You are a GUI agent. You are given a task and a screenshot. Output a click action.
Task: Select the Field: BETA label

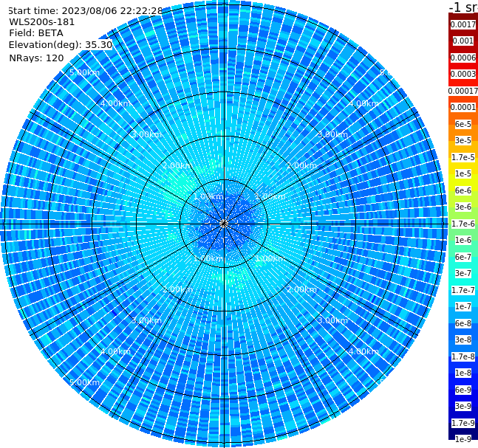pos(36,33)
